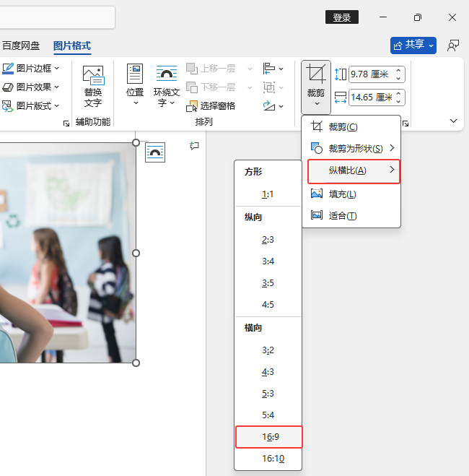
Task: Open the 环绕文字 wrap text menu
Action: tap(167, 86)
